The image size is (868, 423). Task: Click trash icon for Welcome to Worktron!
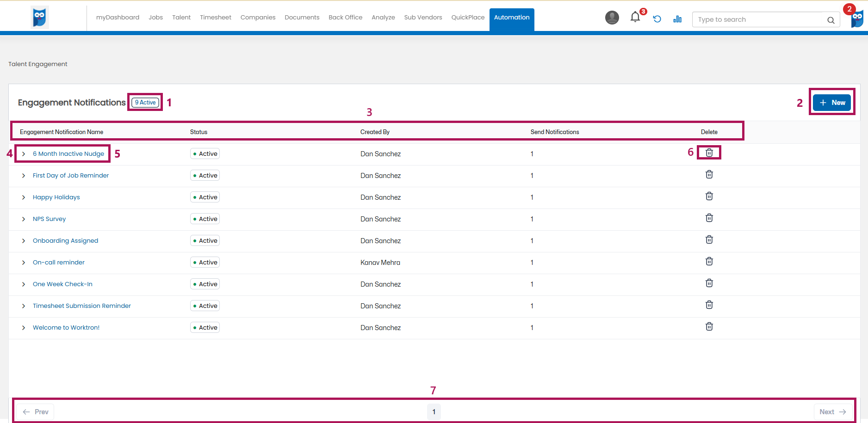[709, 326]
